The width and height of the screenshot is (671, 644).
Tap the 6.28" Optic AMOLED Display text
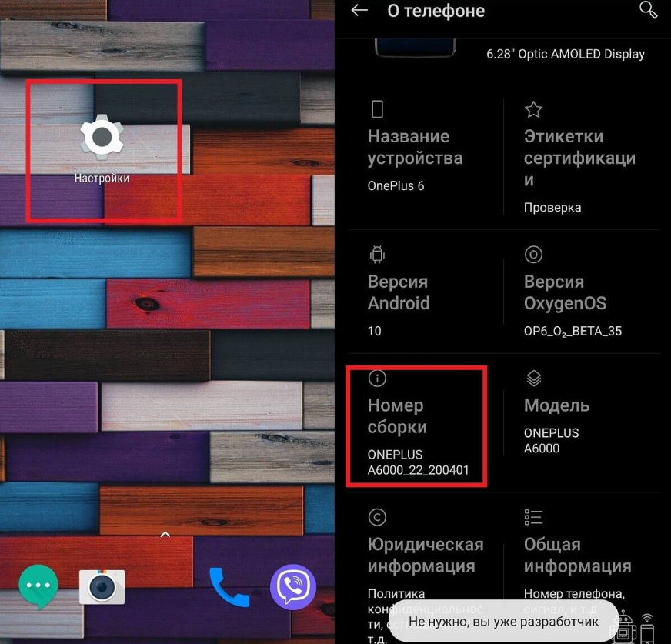point(566,54)
